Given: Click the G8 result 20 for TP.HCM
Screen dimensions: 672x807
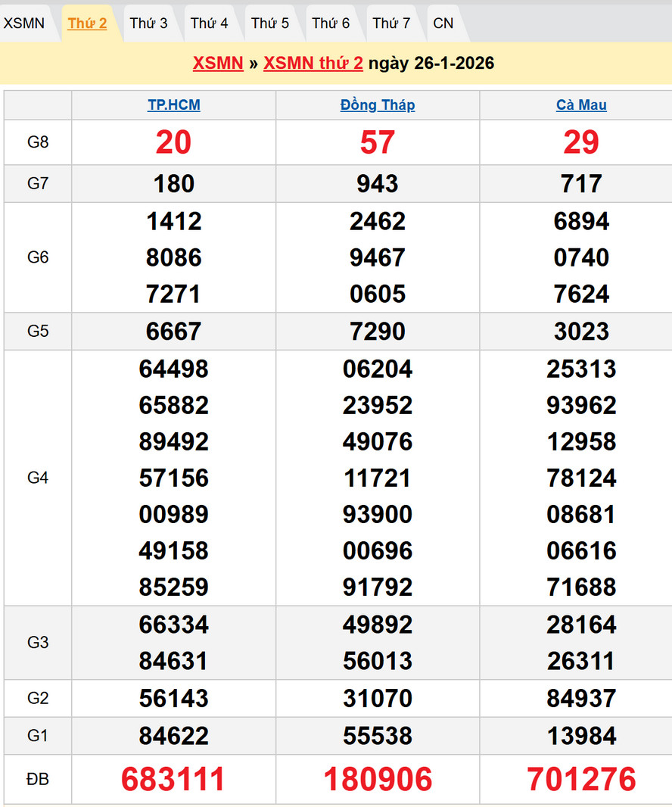Looking at the screenshot, I should click(x=173, y=142).
